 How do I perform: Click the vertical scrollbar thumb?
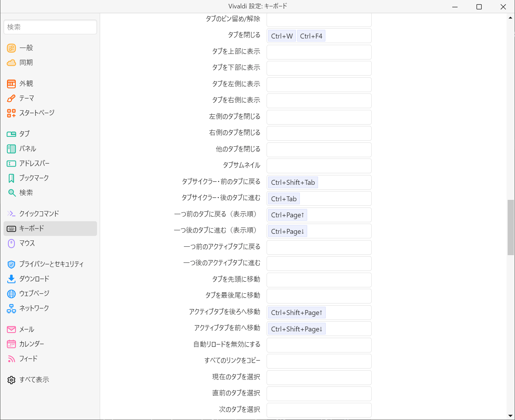(510, 227)
